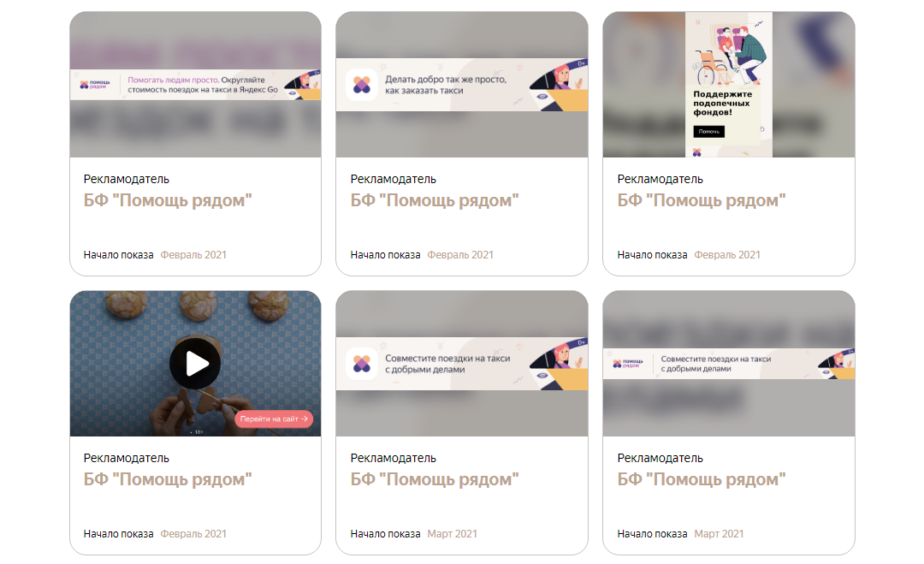Click 'Помощь рядом' logo in first banner

(95, 85)
